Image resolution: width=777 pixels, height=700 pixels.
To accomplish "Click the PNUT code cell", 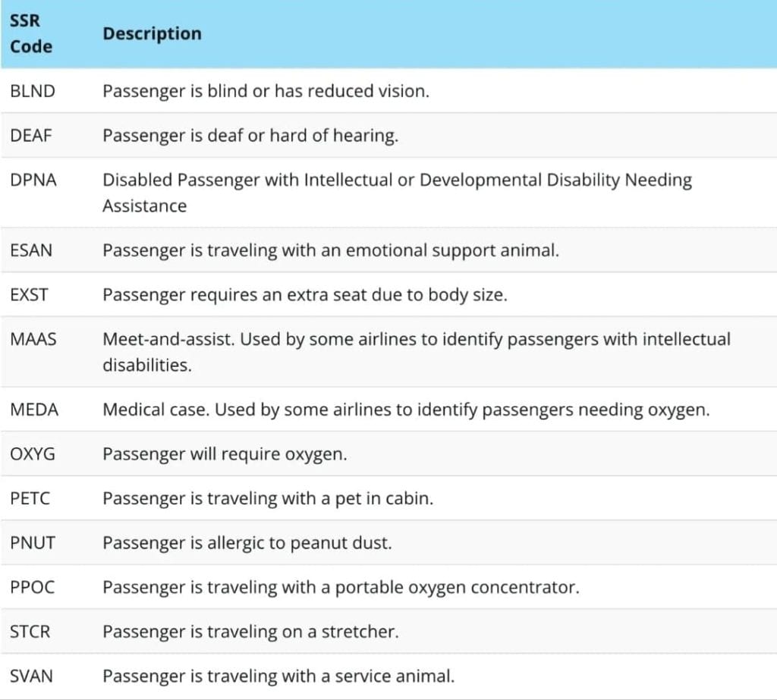I will (32, 543).
